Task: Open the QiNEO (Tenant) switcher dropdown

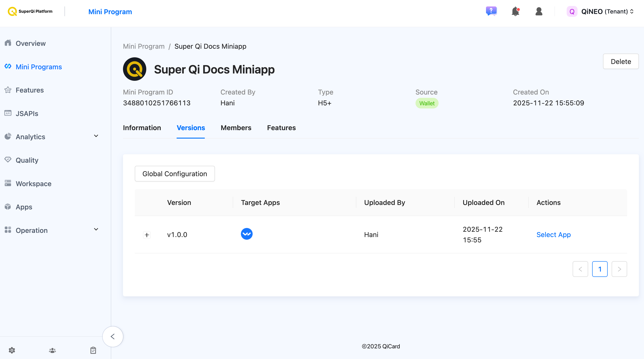Action: point(607,12)
